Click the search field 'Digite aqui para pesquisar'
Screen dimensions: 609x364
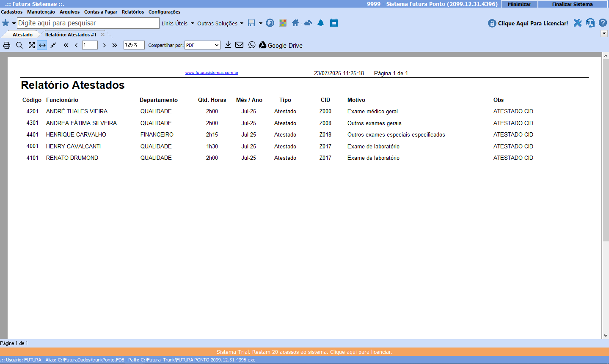(x=88, y=23)
